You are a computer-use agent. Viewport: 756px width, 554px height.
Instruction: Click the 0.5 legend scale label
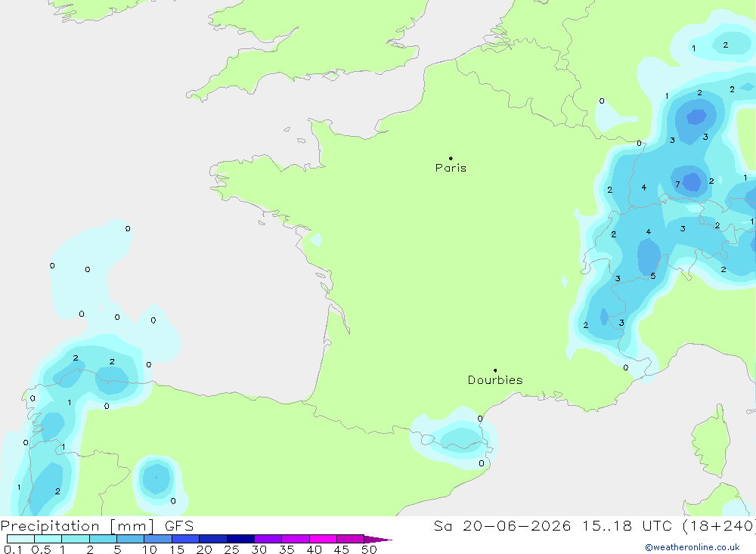(41, 549)
